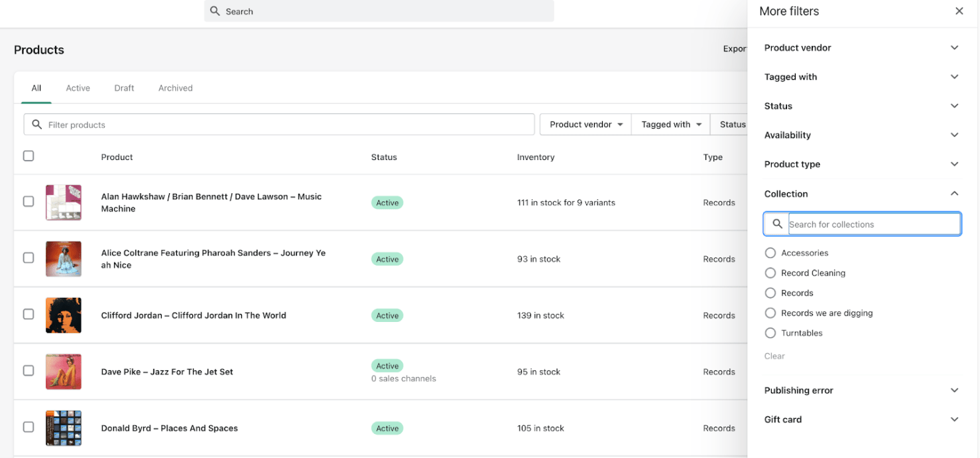The width and height of the screenshot is (980, 458).
Task: Open the Status filter dropdown
Action: pyautogui.click(x=732, y=124)
